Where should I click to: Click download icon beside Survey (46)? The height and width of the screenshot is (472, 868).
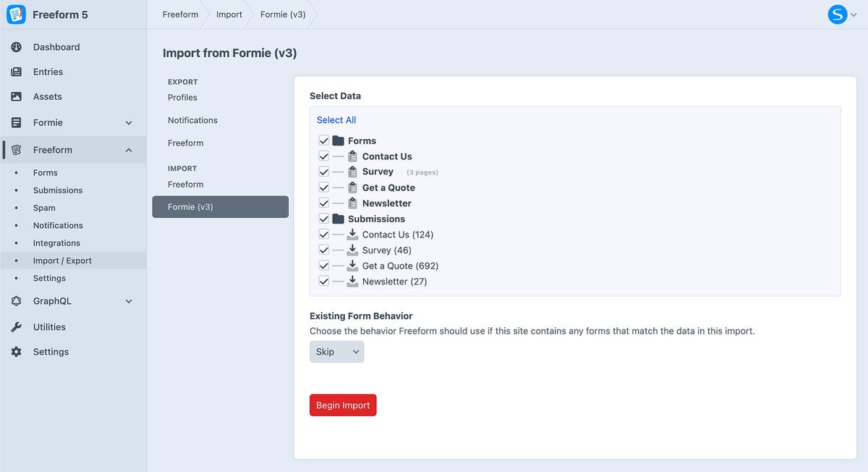point(352,250)
